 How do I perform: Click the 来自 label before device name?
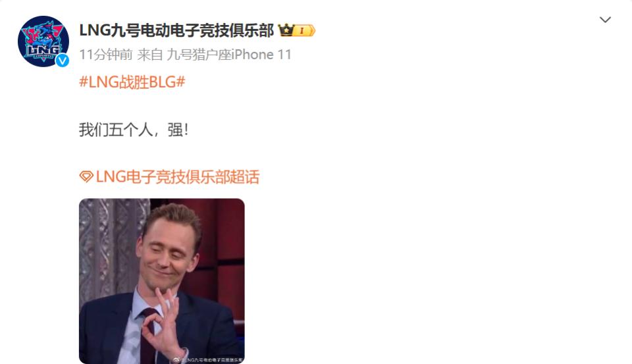click(149, 55)
